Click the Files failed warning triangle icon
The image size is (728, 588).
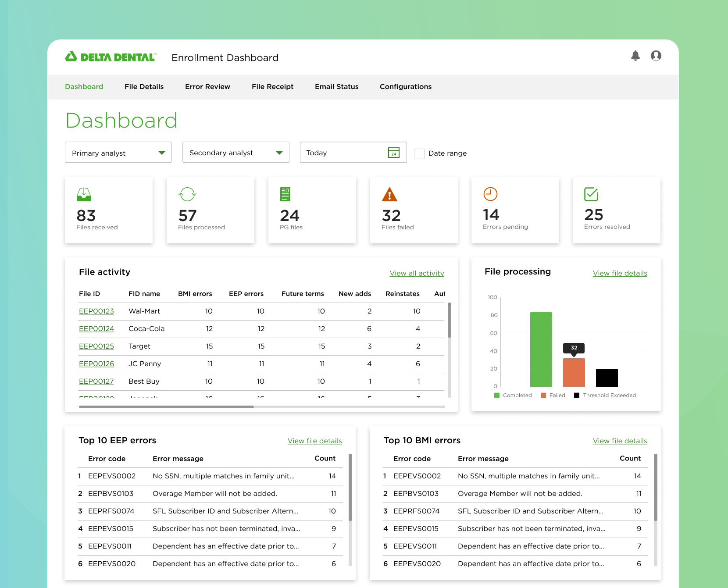coord(389,194)
